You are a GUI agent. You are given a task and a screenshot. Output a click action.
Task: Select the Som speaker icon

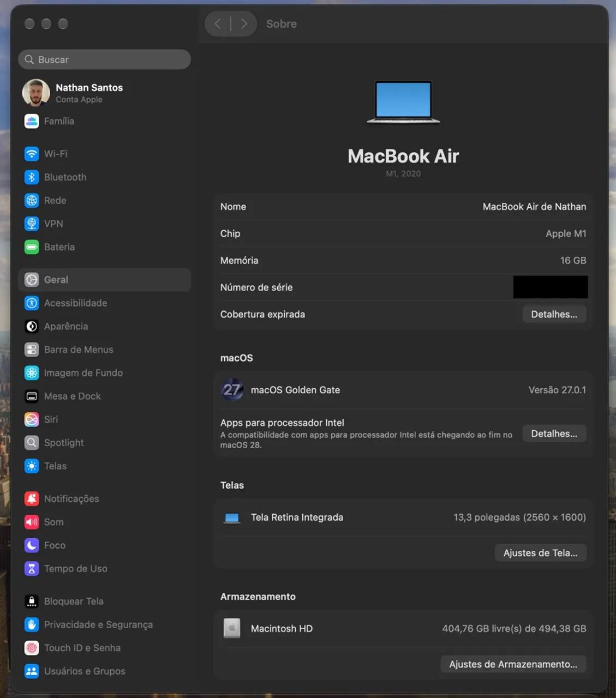click(32, 522)
